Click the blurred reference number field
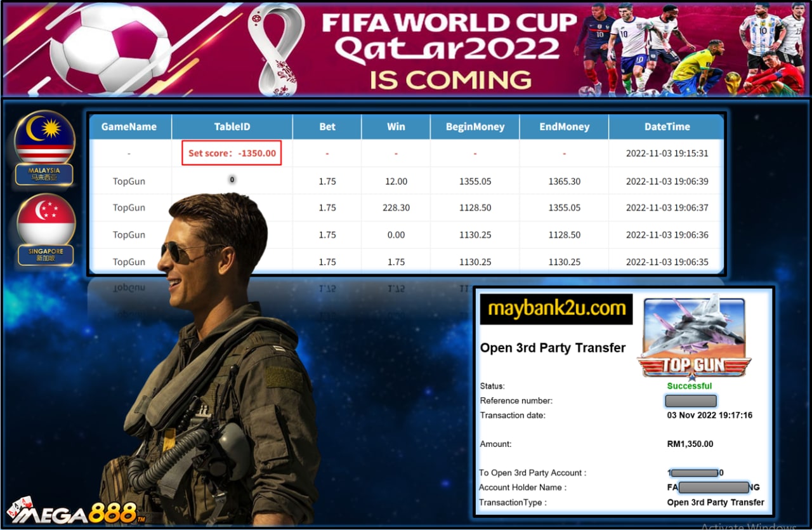Screen dimensions: 812x530 click(691, 401)
